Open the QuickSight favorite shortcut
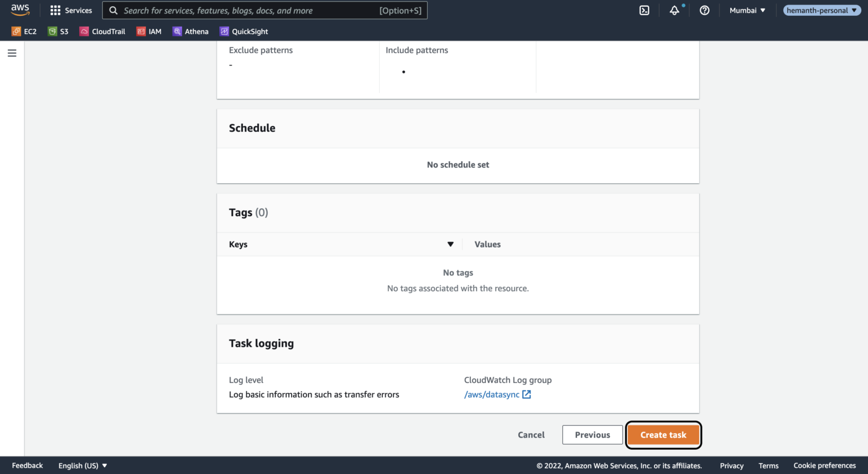The height and width of the screenshot is (474, 868). pyautogui.click(x=243, y=31)
